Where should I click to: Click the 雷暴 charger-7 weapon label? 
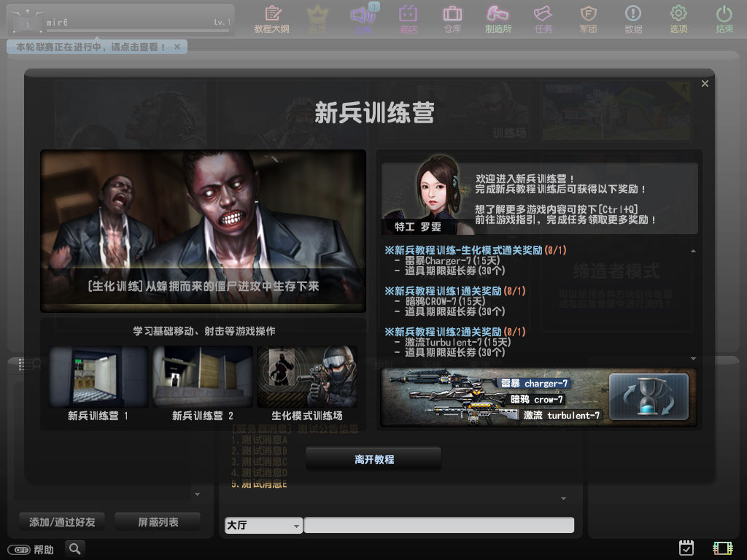[x=534, y=384]
